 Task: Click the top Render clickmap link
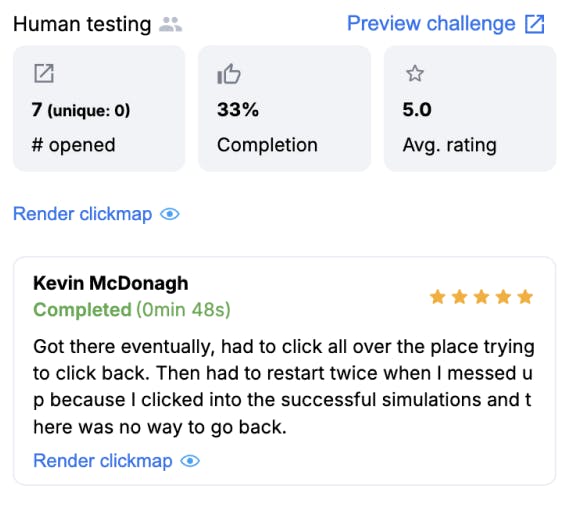pos(83,214)
